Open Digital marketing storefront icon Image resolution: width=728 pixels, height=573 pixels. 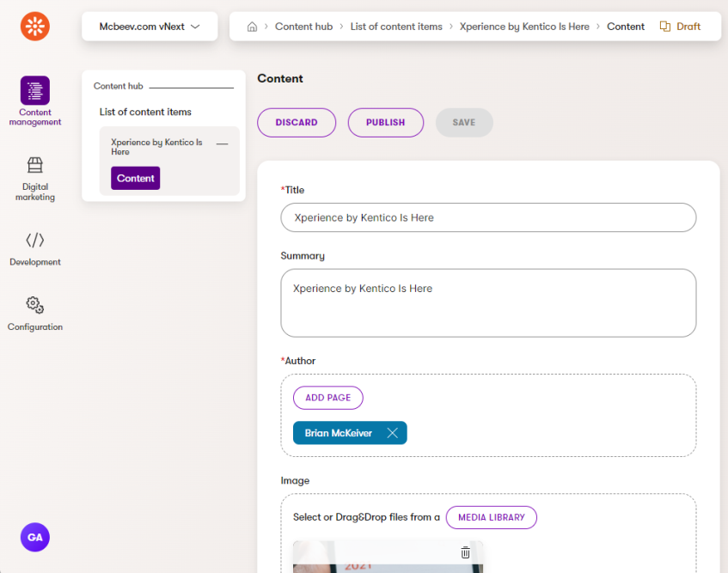click(35, 165)
